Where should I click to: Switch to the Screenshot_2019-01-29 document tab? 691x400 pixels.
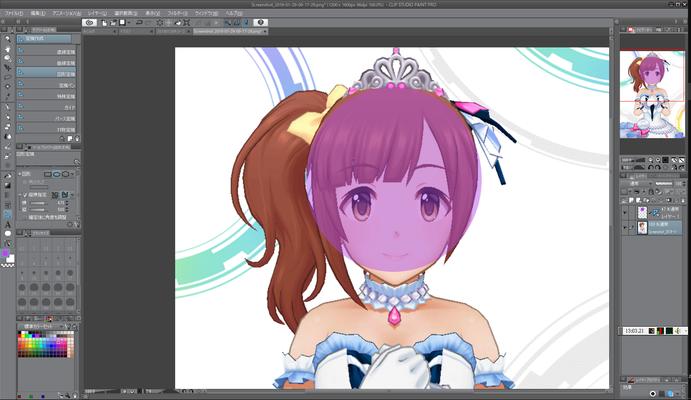pyautogui.click(x=230, y=31)
